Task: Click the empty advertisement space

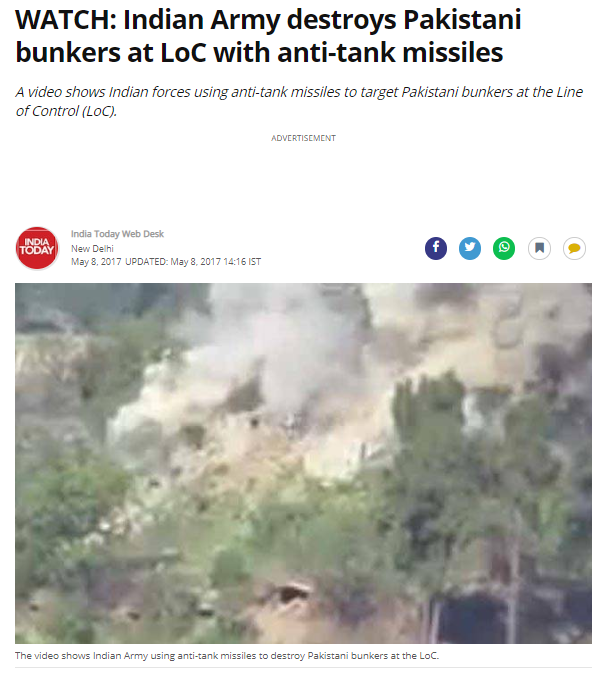Action: pos(304,181)
